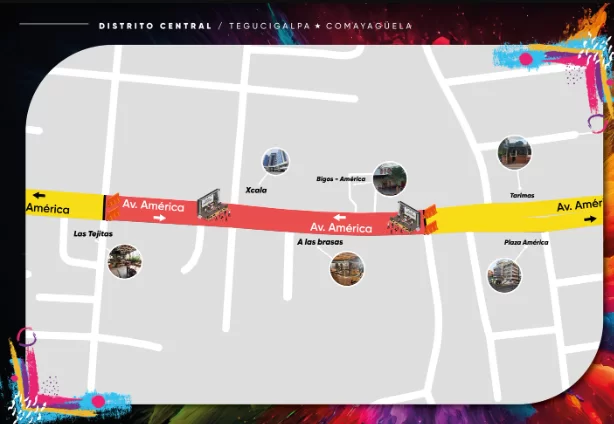Click the Plaza América building photo circle
The image size is (614, 424).
point(504,276)
